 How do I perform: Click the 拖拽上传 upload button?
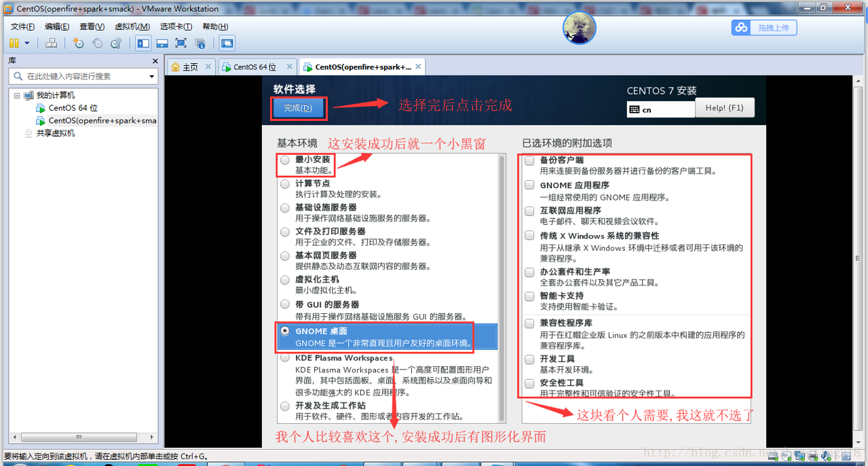tap(764, 27)
